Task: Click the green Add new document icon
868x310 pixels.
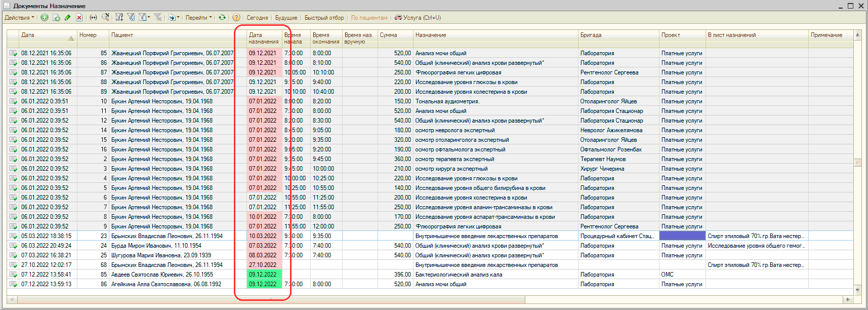Action: click(x=45, y=18)
